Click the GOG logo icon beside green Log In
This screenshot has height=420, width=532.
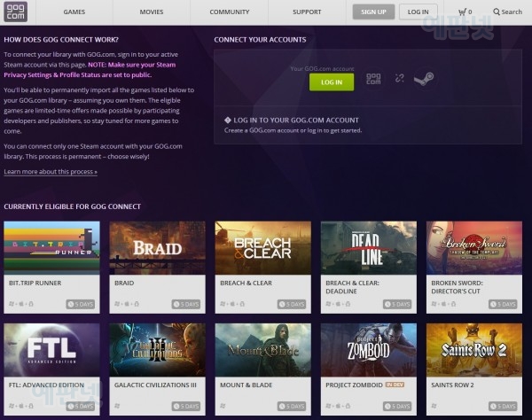pos(373,79)
